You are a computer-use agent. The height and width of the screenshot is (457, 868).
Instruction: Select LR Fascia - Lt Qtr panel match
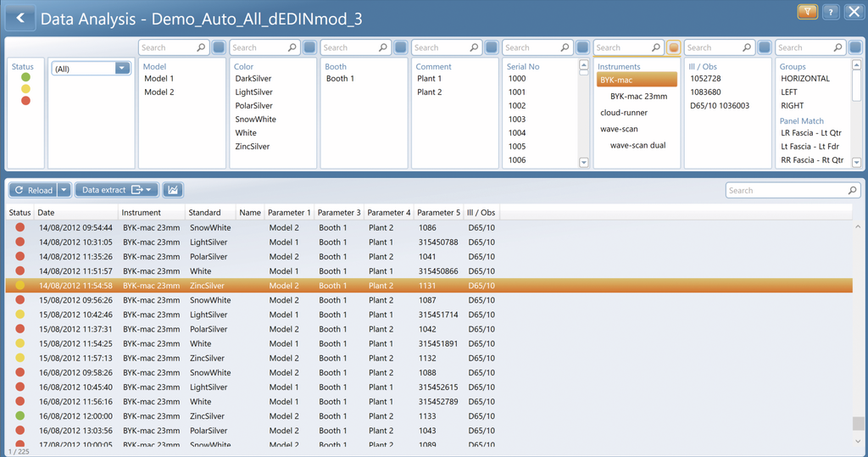click(x=811, y=133)
